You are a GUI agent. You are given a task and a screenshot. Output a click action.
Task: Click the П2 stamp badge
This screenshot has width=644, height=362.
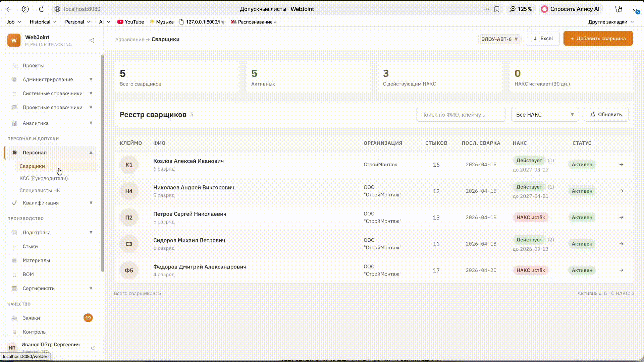tap(129, 218)
